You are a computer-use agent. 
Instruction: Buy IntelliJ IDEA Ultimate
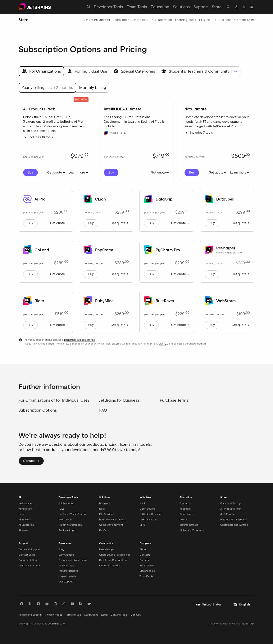pyautogui.click(x=111, y=173)
